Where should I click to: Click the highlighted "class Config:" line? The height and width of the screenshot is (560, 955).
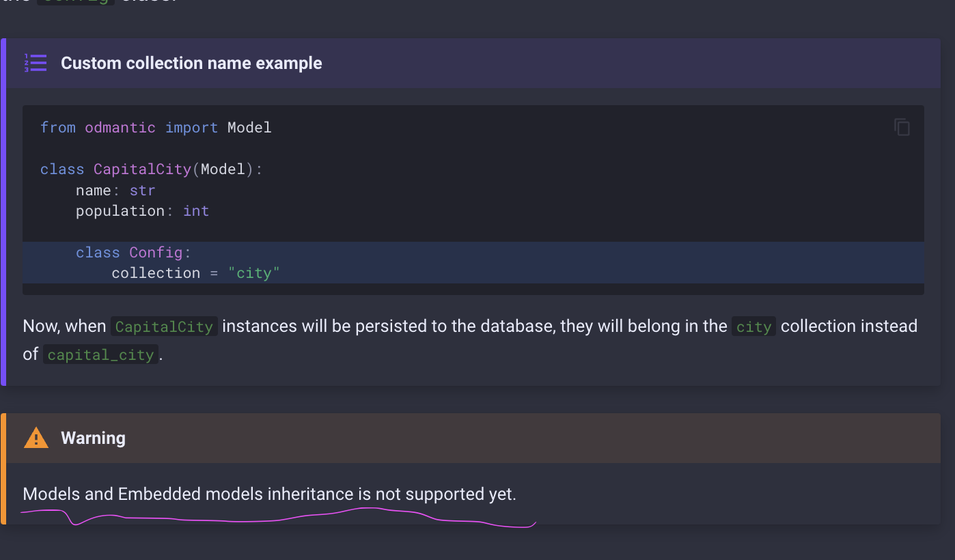click(x=133, y=253)
